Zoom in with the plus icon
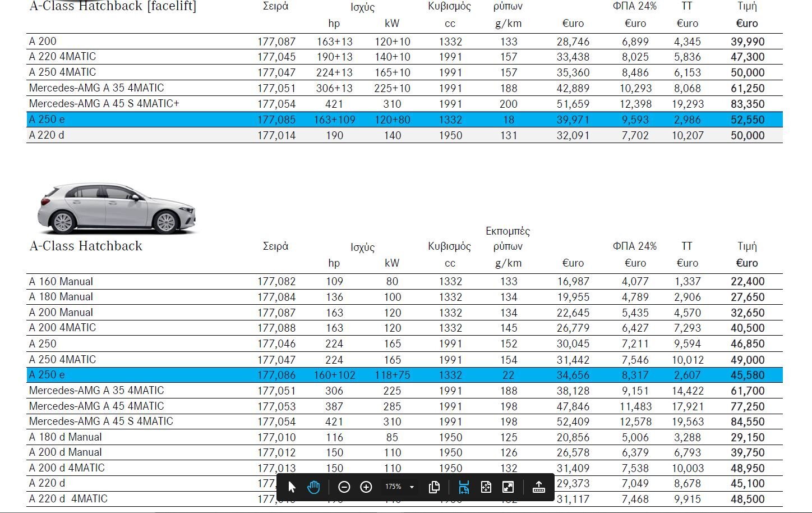Screen dimensions: 812x513 pos(366,487)
